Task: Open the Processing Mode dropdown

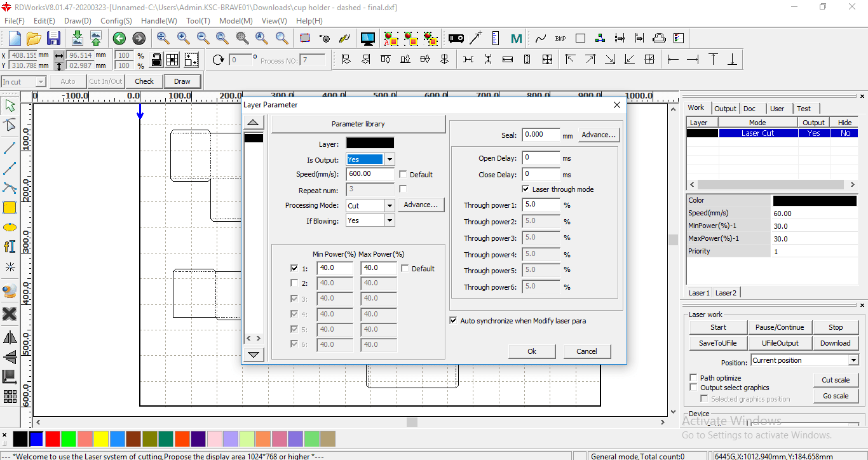Action: [390, 206]
